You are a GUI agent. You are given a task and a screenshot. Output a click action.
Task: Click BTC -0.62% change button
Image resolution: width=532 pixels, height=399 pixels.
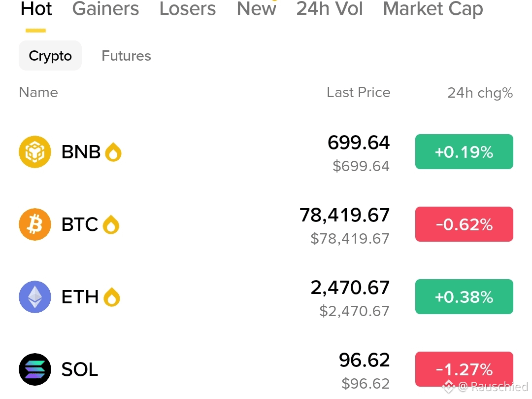tap(464, 224)
